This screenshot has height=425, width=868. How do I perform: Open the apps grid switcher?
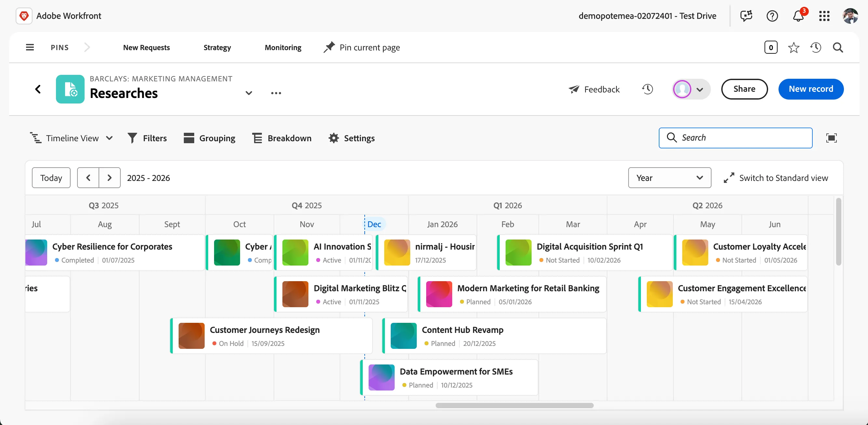coord(824,16)
